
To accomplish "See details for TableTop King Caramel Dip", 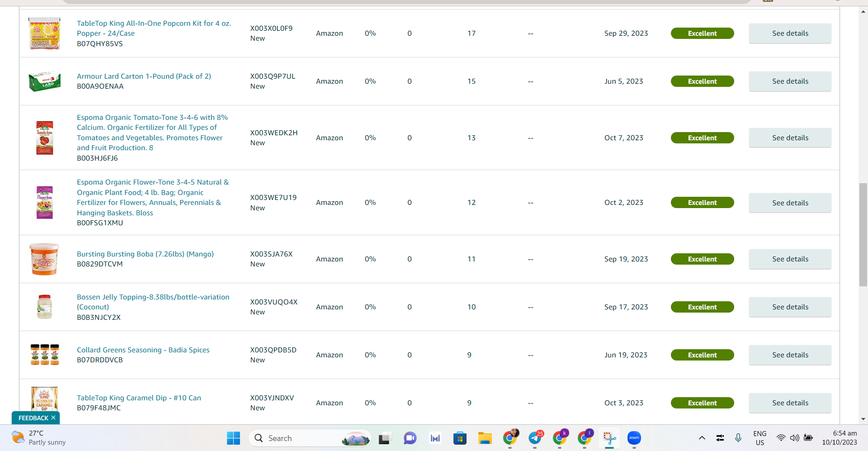I will tap(790, 403).
